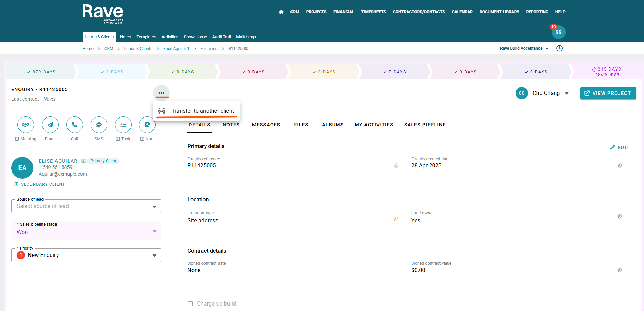Send an Email via the paper plane icon

click(50, 125)
